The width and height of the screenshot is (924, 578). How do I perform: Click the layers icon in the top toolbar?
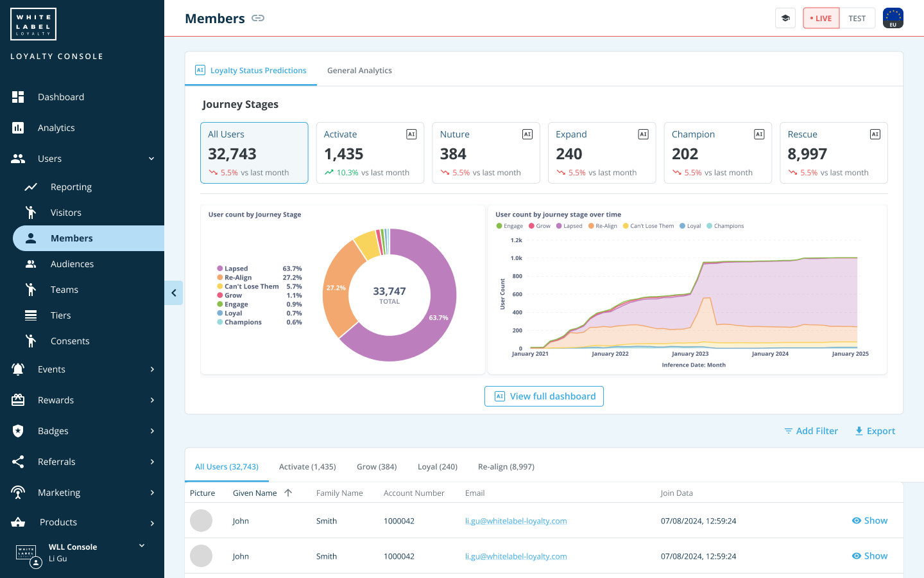click(785, 18)
